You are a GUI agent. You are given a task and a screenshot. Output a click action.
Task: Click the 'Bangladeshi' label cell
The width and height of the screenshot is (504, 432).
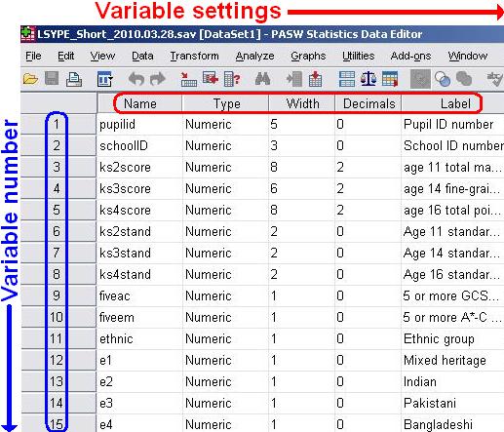[453, 424]
